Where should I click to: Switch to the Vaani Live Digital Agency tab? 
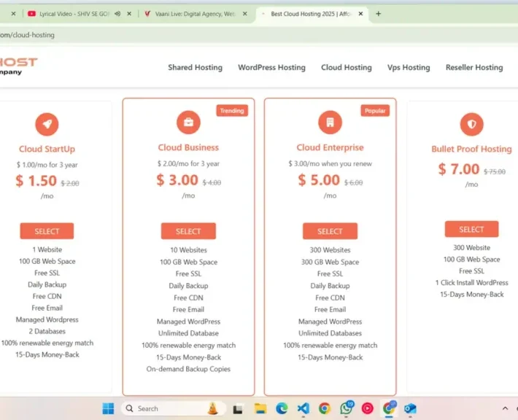coord(195,14)
